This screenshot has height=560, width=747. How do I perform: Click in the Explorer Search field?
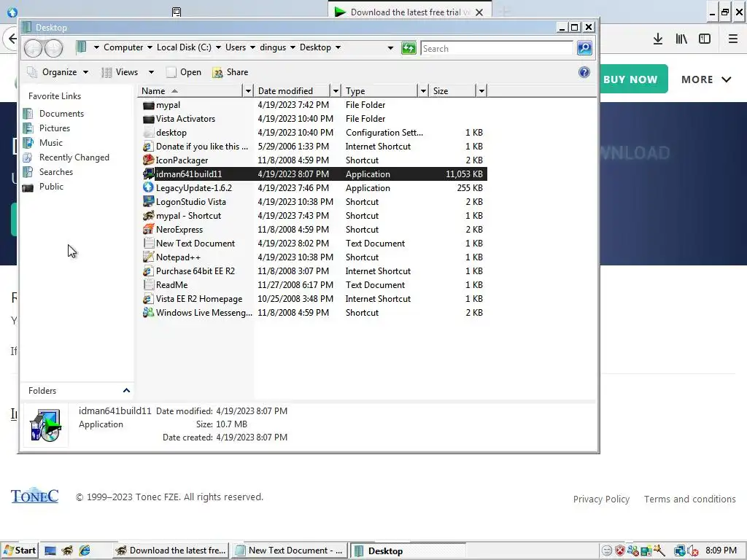(497, 49)
